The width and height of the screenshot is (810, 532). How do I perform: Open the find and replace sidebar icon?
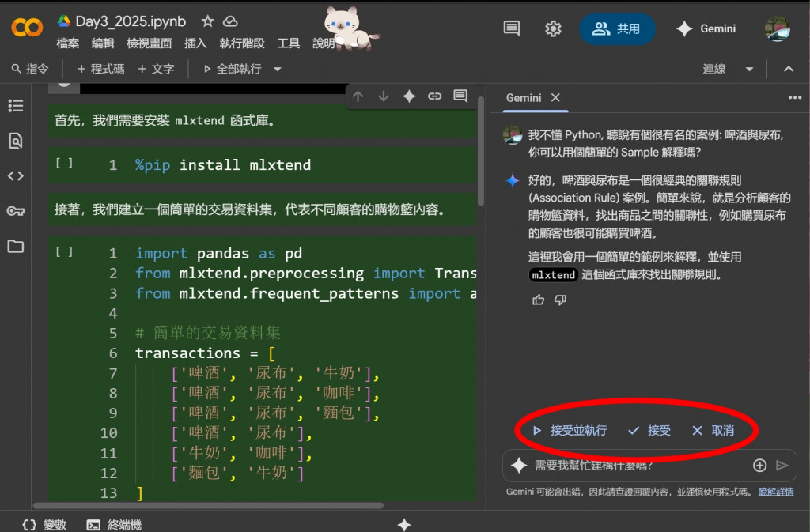pyautogui.click(x=16, y=141)
